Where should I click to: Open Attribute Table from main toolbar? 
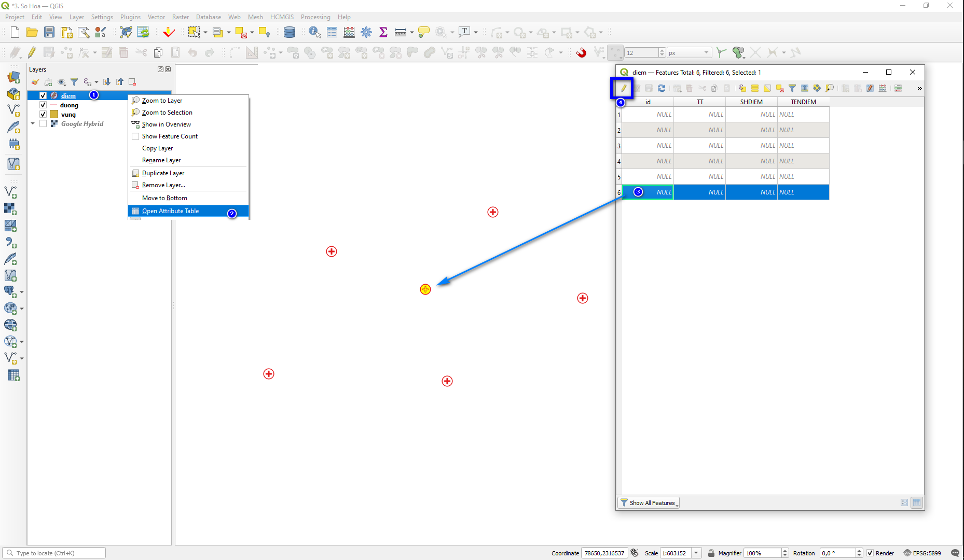[x=332, y=33]
